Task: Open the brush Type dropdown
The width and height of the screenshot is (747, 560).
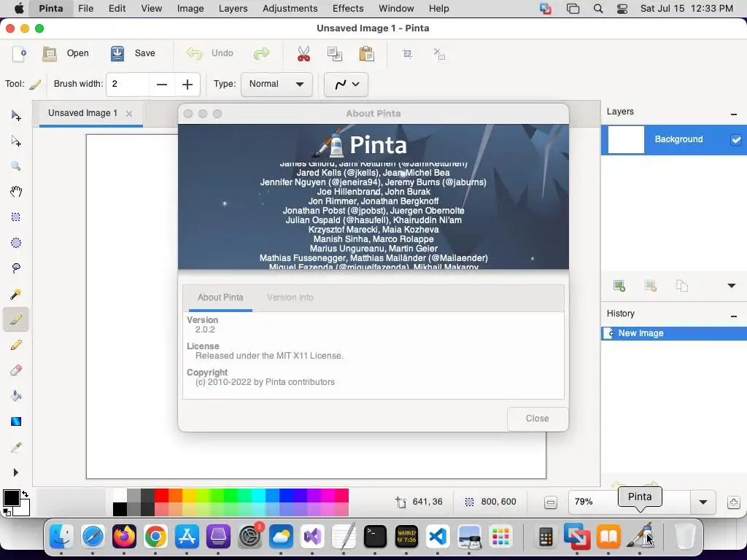Action: pyautogui.click(x=276, y=85)
